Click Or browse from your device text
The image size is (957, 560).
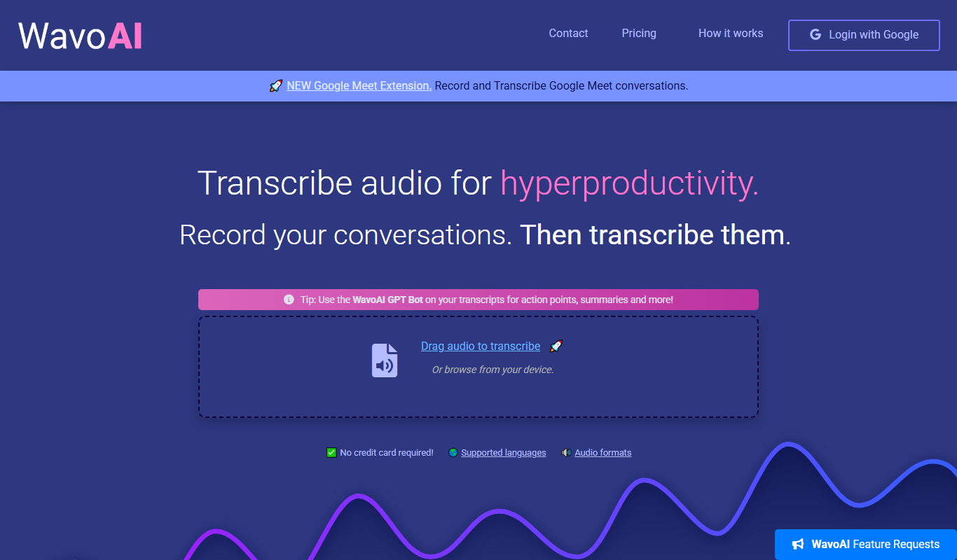493,370
